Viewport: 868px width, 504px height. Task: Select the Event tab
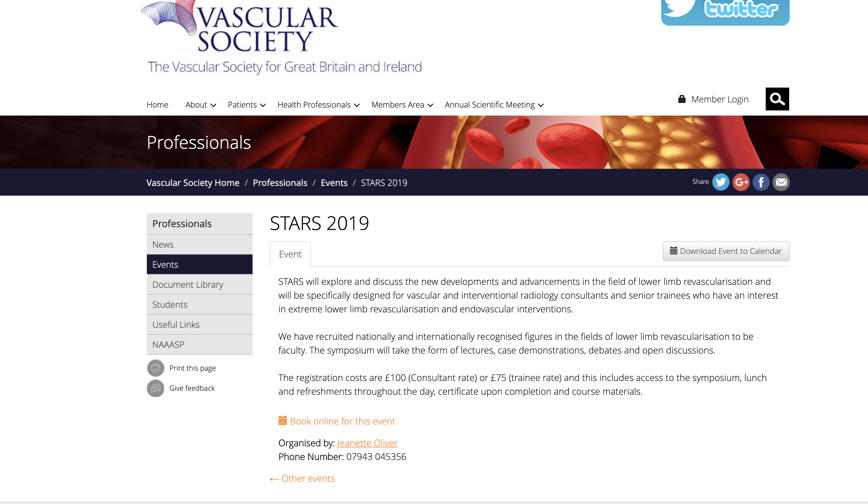(x=290, y=254)
